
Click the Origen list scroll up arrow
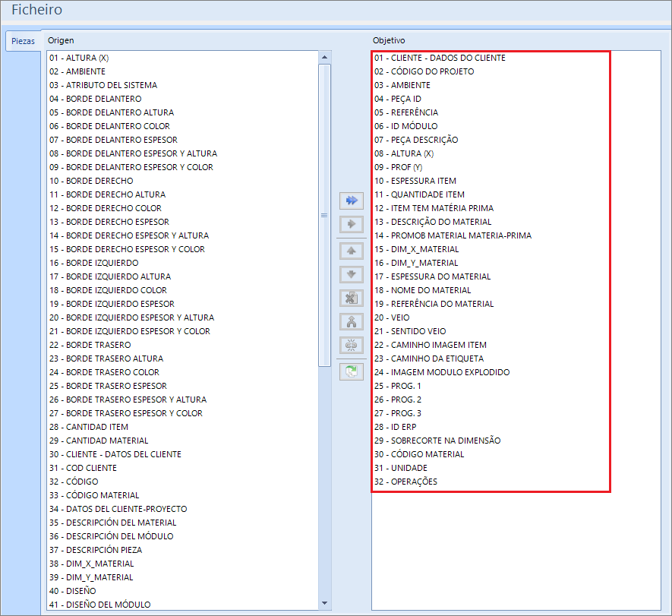pos(324,57)
